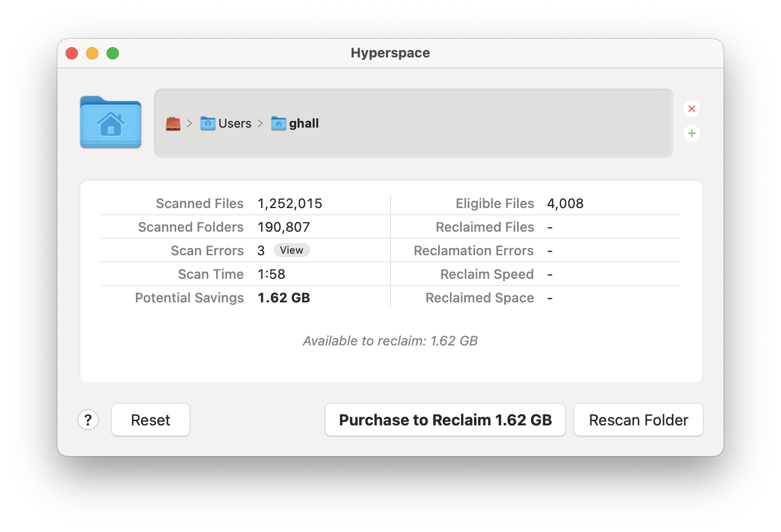Click the startup disk icon in path
Viewport: 781px width, 532px height.
click(x=173, y=124)
